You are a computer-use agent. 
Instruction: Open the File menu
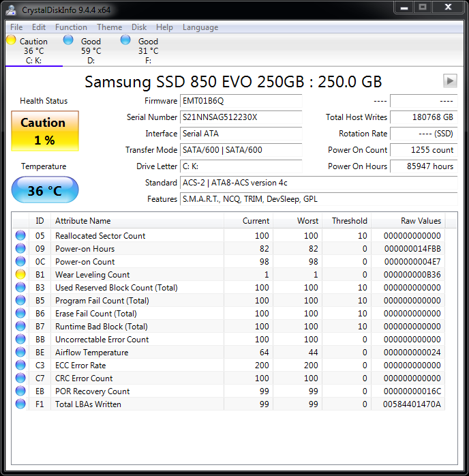tap(16, 27)
